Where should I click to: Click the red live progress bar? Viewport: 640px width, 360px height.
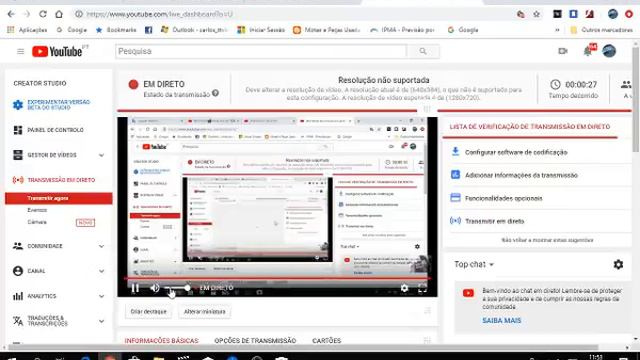click(277, 279)
